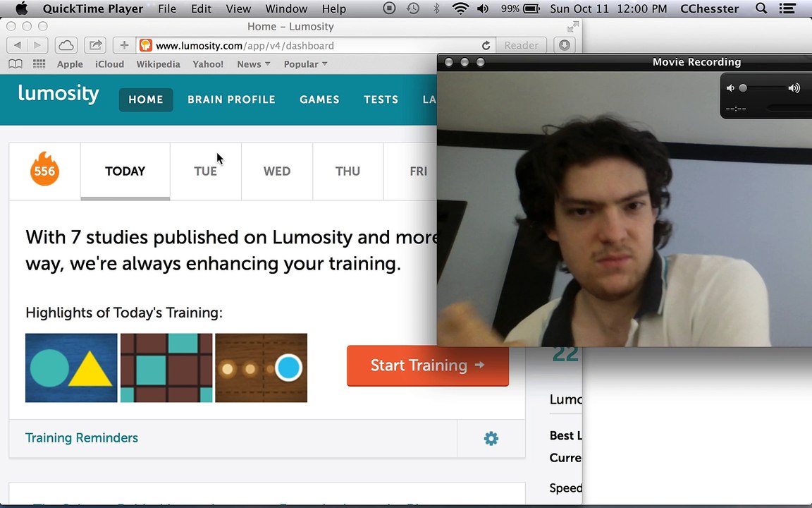Click the Bluetooth status icon
Viewport: 812px width, 508px height.
click(x=436, y=8)
